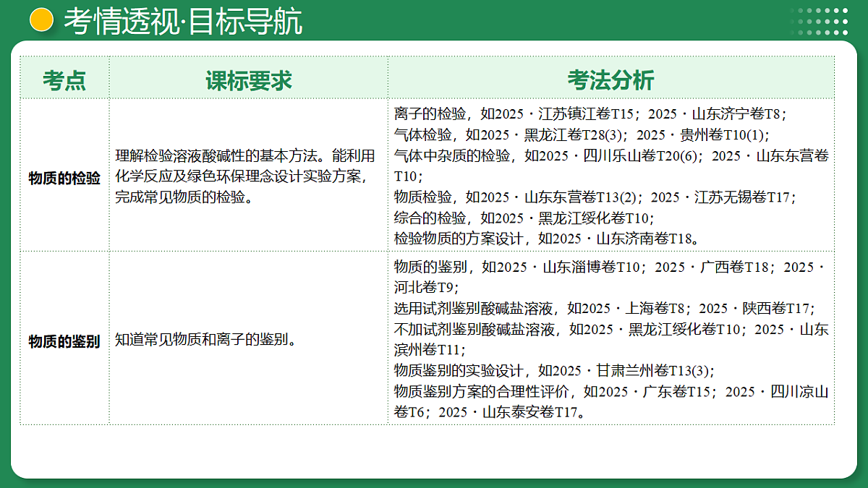Click the 课标要求 column header
Viewport: 868px width, 488px height.
249,80
